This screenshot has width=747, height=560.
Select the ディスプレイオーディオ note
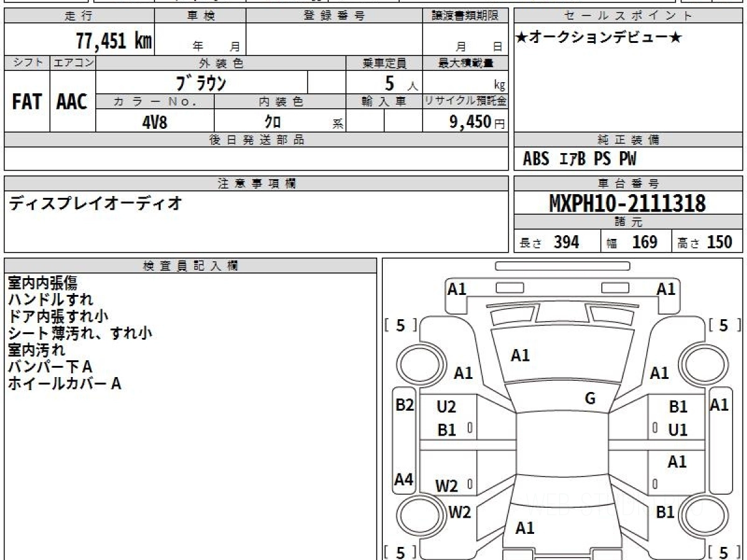(x=95, y=203)
